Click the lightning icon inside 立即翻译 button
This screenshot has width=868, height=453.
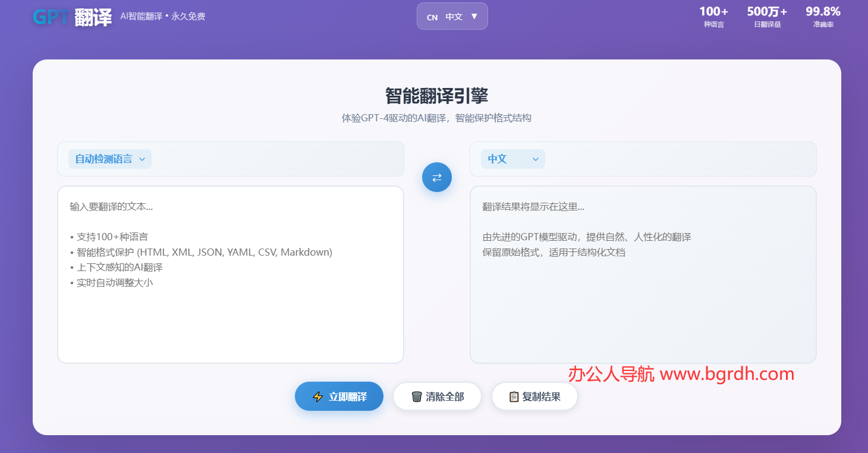click(x=316, y=396)
